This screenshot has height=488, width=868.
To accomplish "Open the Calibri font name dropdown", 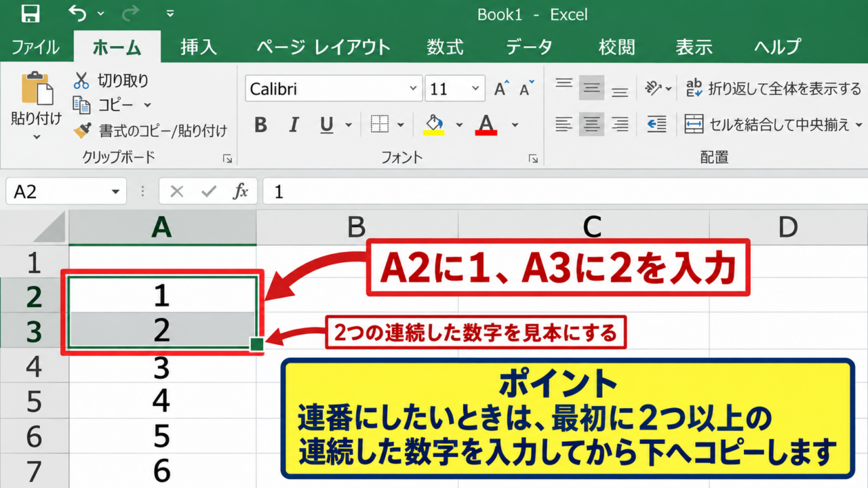I will click(x=413, y=89).
